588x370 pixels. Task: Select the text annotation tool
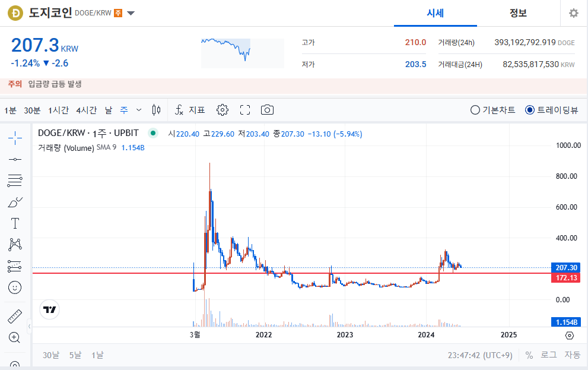point(15,223)
